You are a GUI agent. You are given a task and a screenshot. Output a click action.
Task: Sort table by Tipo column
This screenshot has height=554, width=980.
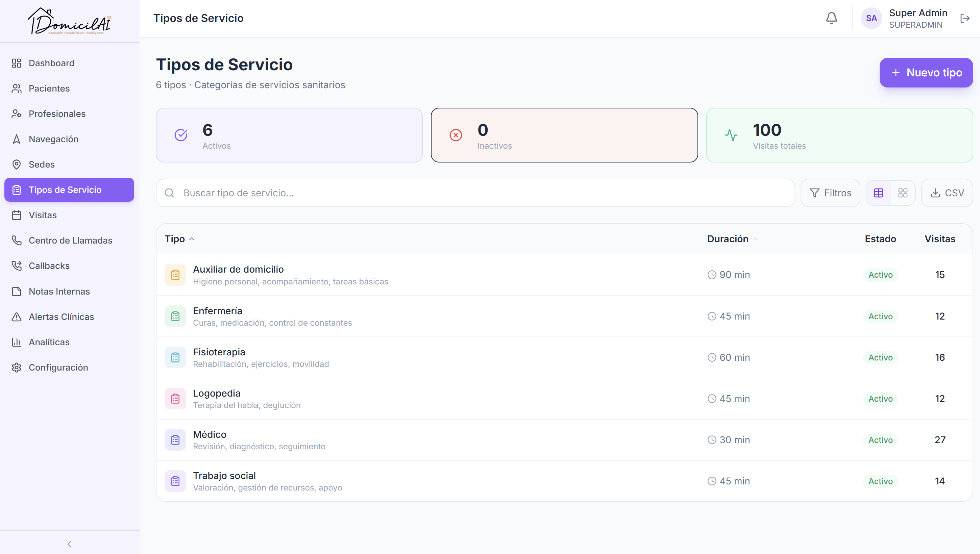tap(179, 239)
